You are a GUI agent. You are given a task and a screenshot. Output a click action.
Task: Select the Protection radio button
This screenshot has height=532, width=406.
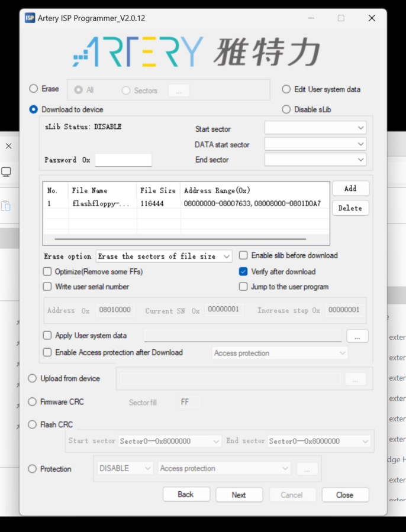click(33, 469)
